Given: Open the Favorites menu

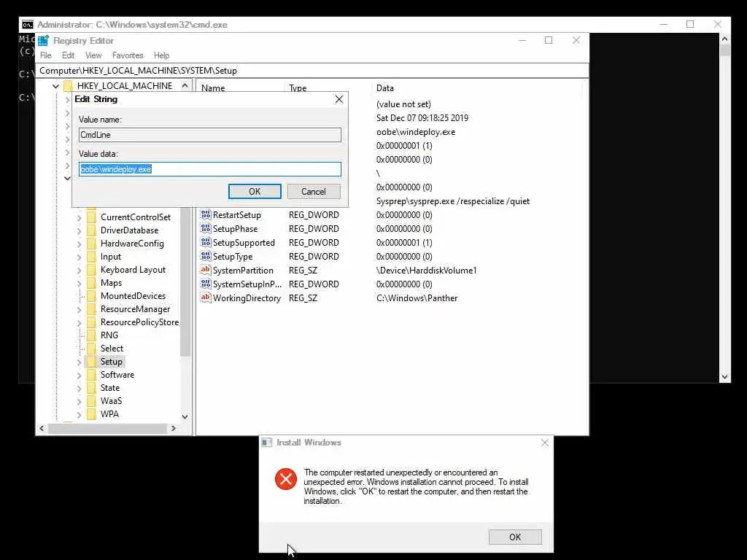Looking at the screenshot, I should click(128, 55).
